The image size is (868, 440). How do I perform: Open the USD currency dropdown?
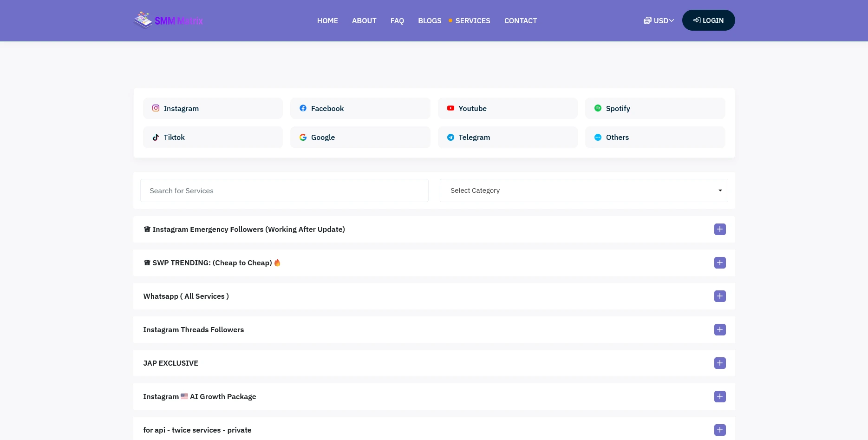coord(659,20)
